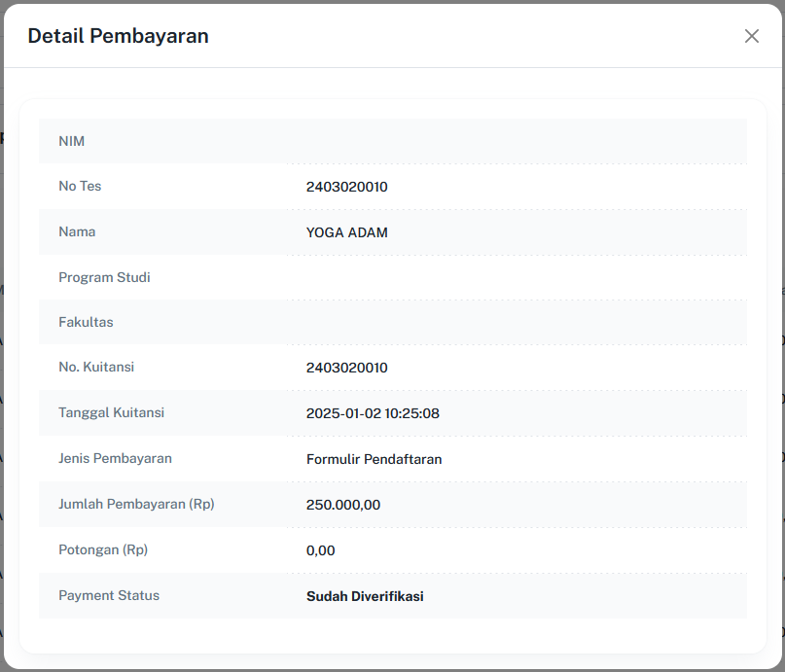This screenshot has height=672, width=785.
Task: Click the Detail Pembayaran modal title
Action: coord(118,36)
